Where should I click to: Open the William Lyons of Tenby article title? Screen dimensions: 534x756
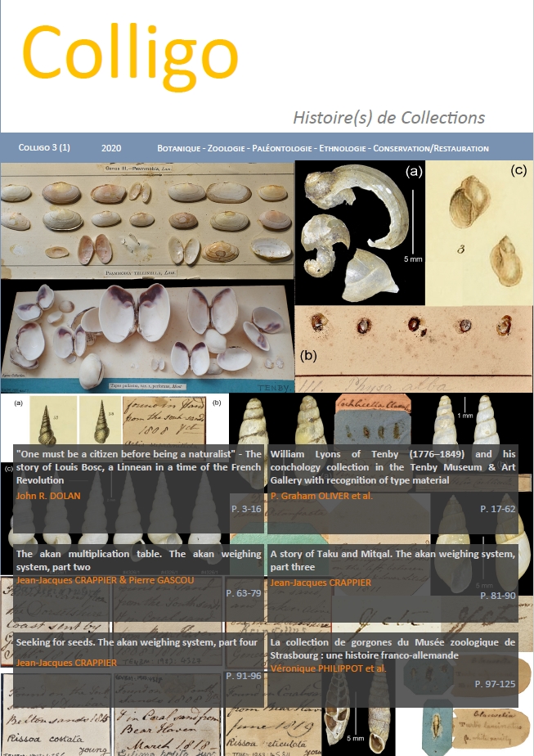(393, 466)
